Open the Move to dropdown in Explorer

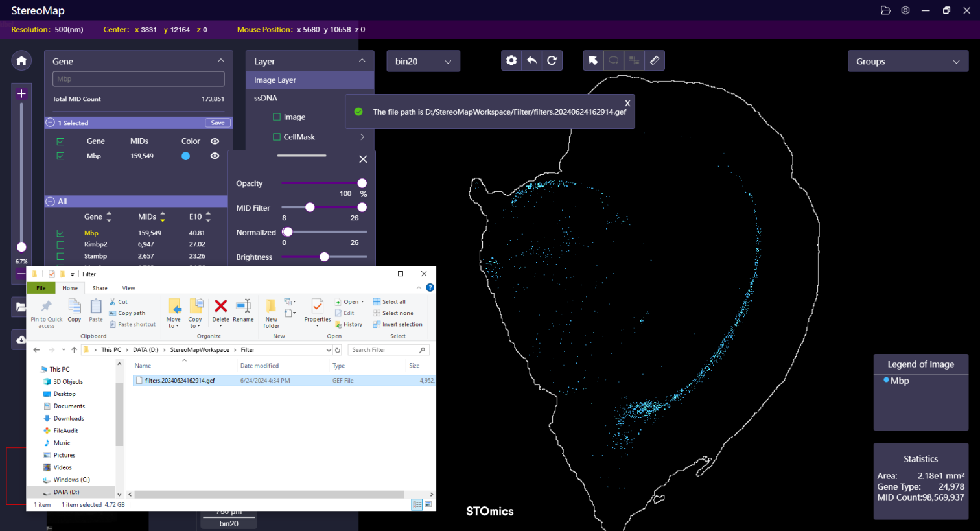174,313
